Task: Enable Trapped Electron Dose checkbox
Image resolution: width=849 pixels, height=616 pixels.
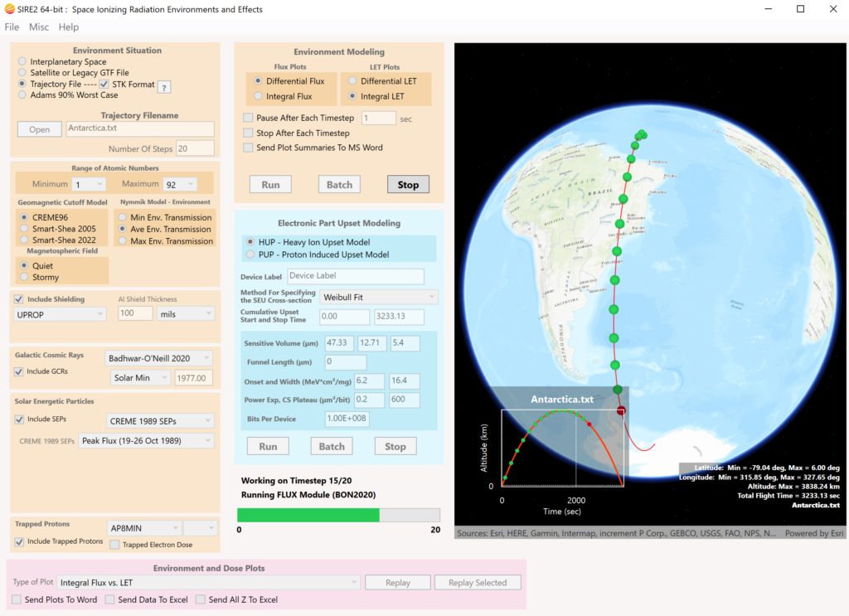Action: 114,545
